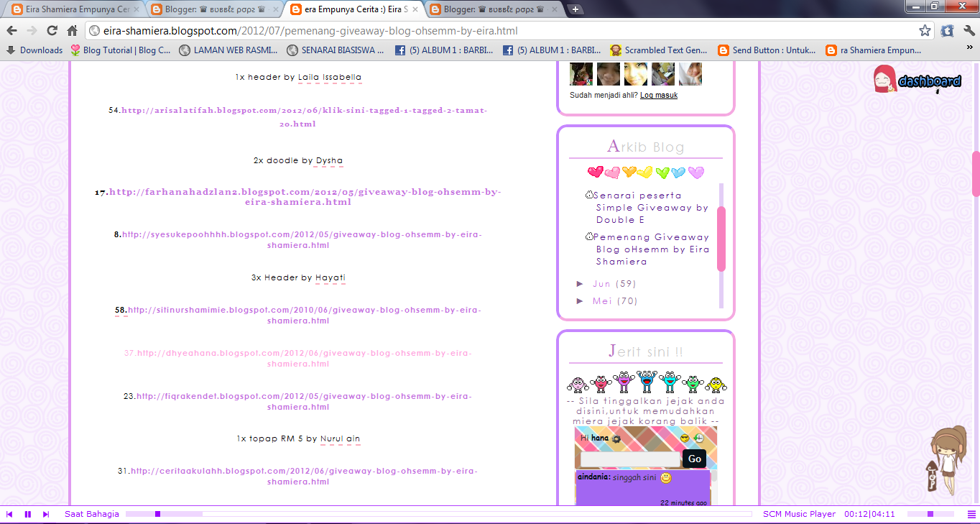This screenshot has height=524, width=980.
Task: Open the first Facebook ALBUM 1 bookmark
Action: [x=443, y=50]
